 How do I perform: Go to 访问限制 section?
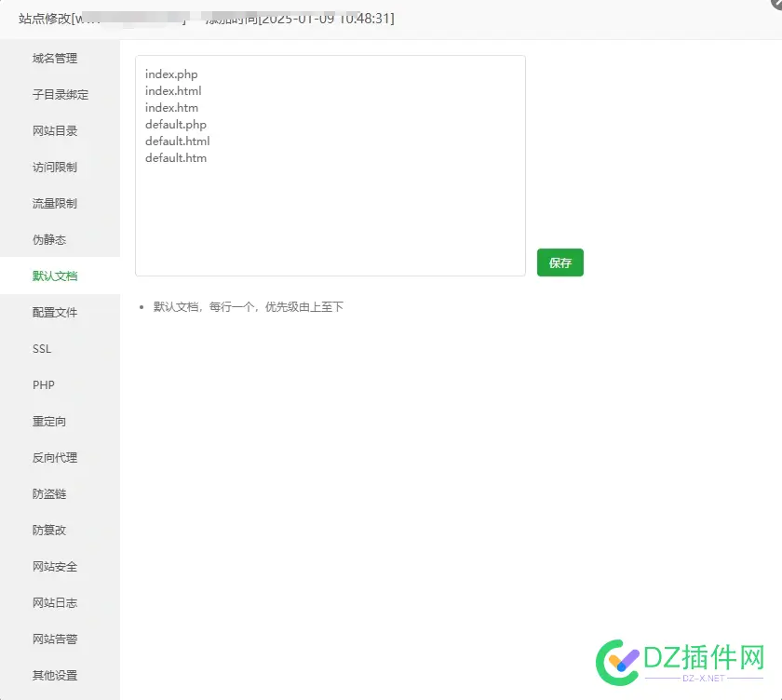[55, 168]
